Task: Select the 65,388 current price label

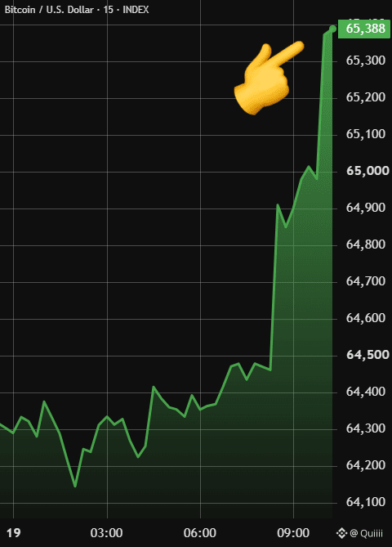Action: pos(364,29)
